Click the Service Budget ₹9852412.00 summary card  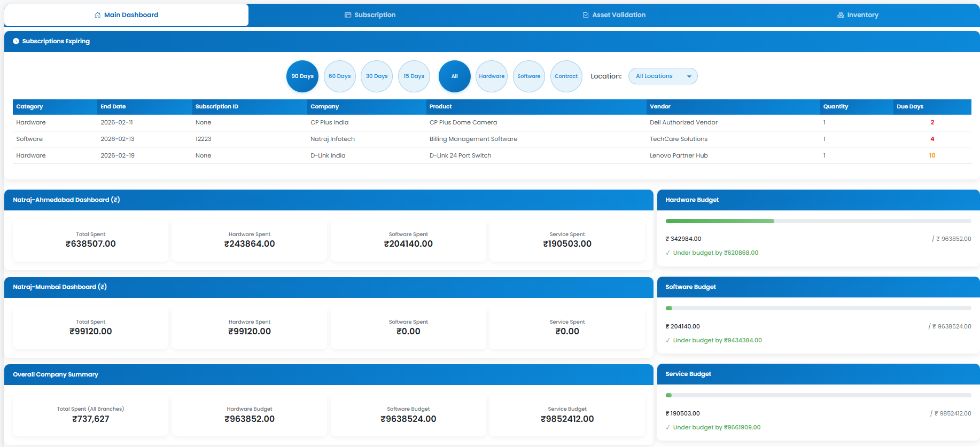567,415
